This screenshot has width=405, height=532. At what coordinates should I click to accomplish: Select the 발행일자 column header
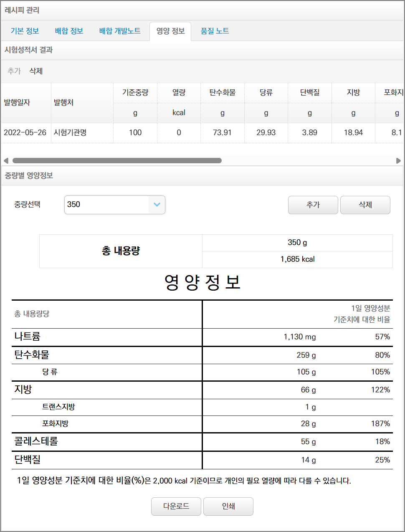(x=26, y=103)
